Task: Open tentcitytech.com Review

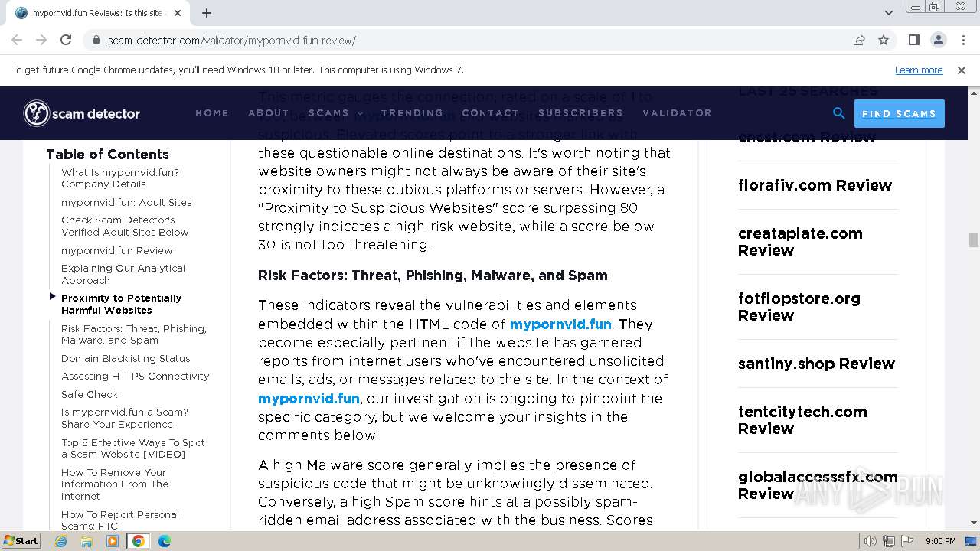Action: [x=802, y=420]
